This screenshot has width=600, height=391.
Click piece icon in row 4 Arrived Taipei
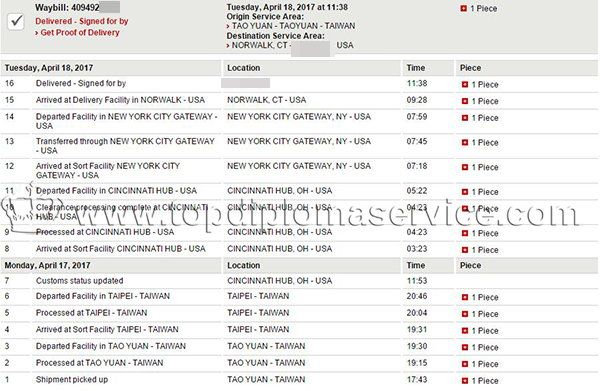point(465,331)
